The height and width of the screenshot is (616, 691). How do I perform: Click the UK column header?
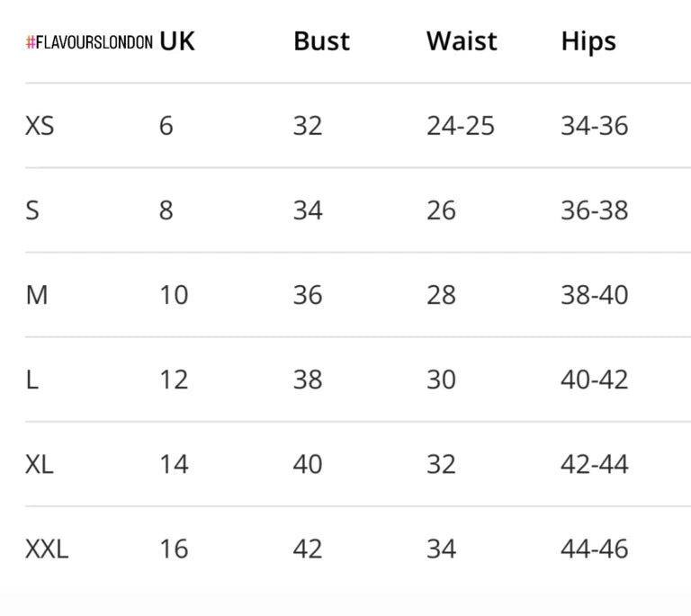point(176,41)
